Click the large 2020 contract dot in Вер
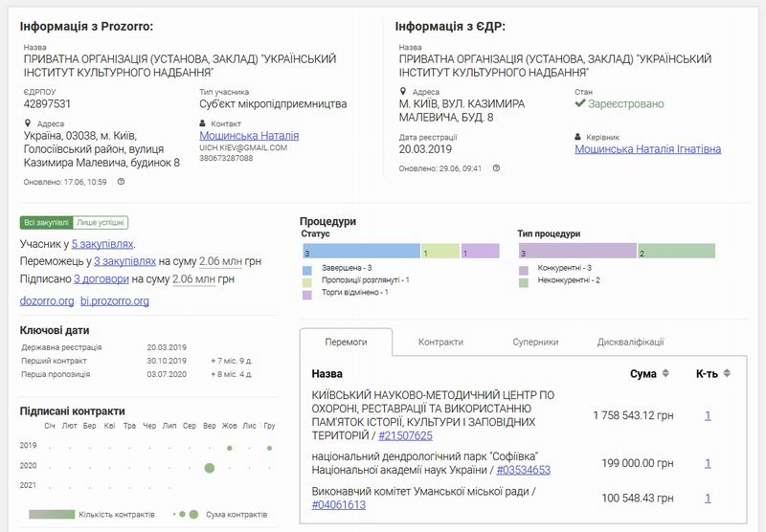 point(210,468)
